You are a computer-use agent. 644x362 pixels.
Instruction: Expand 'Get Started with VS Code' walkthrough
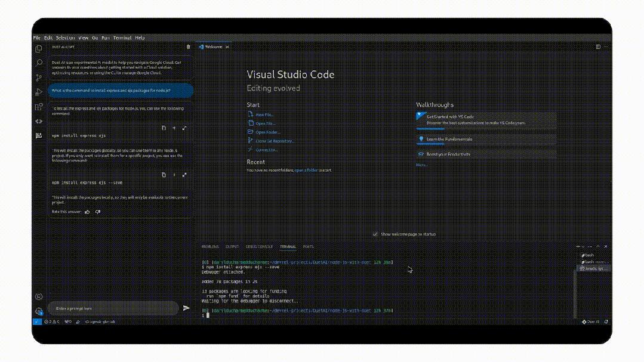(x=486, y=119)
